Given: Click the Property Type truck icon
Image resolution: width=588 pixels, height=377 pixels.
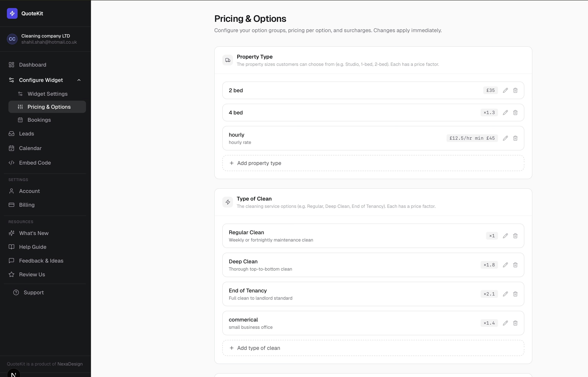Looking at the screenshot, I should point(228,60).
